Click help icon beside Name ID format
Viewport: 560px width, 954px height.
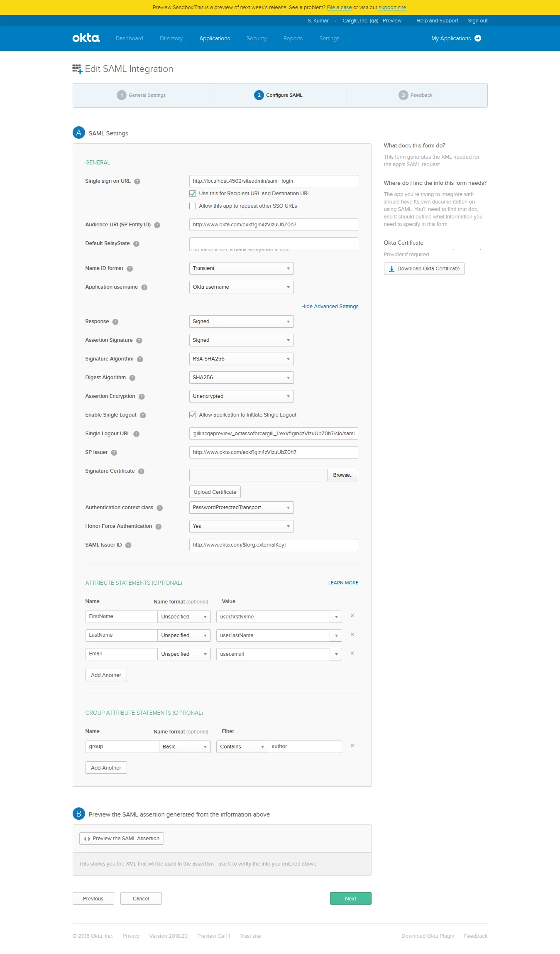(130, 269)
